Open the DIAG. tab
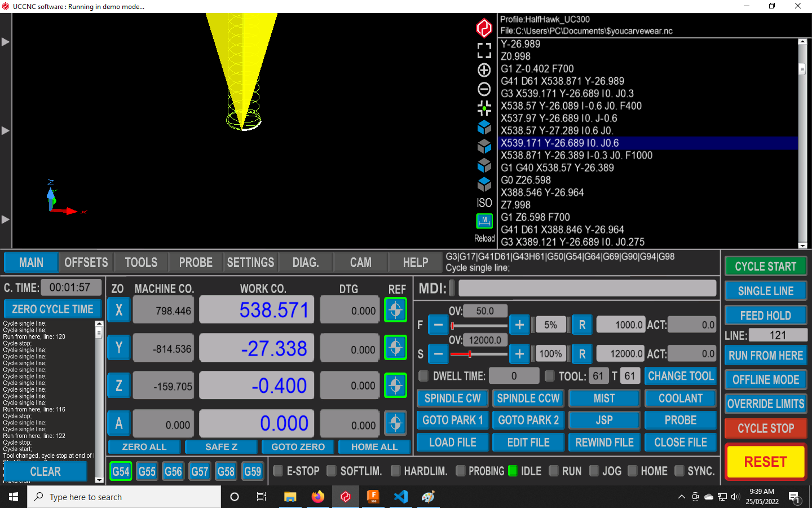 (x=306, y=262)
